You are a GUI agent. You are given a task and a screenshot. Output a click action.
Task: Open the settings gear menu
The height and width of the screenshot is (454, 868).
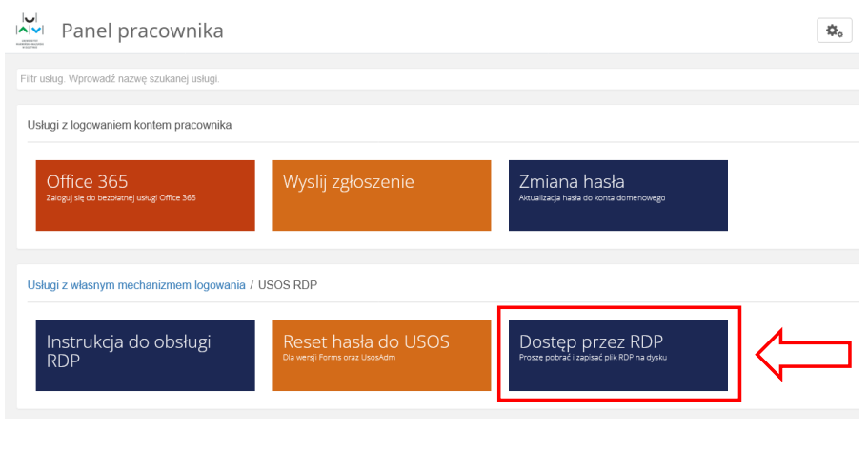point(832,31)
